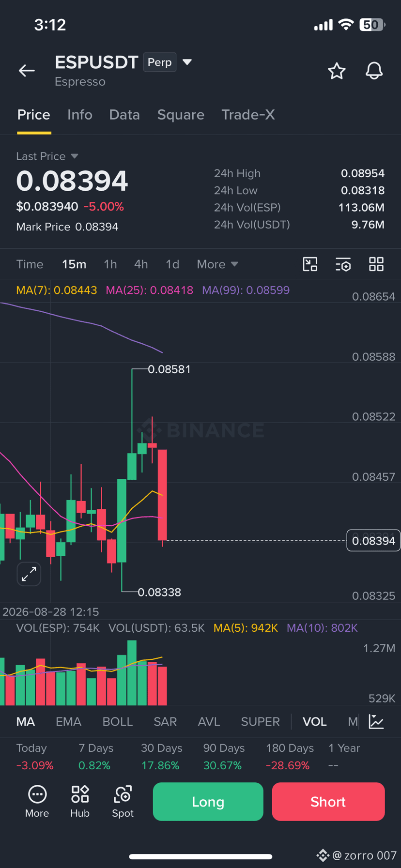
Task: Tap the MA(7) indicator value
Action: pos(57,290)
